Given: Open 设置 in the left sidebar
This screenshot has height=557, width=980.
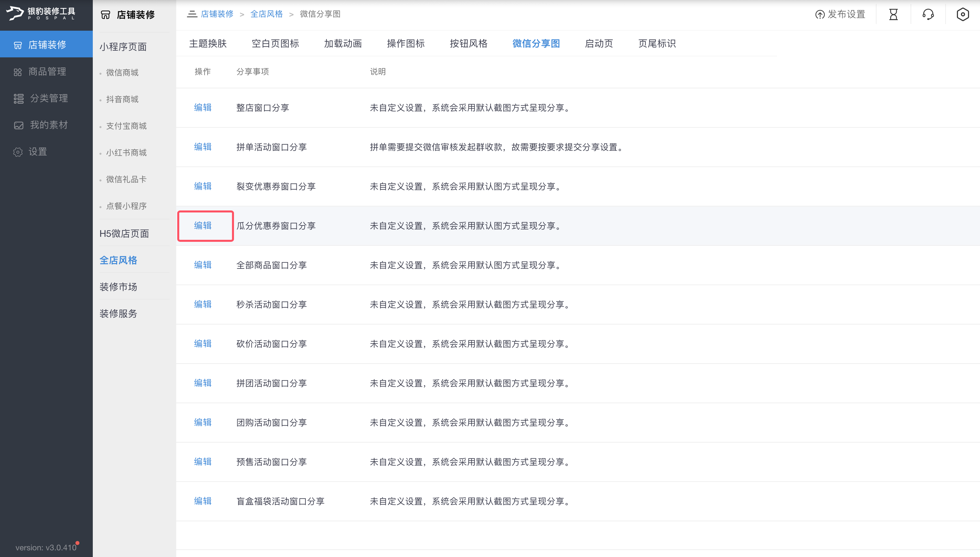Looking at the screenshot, I should [37, 152].
